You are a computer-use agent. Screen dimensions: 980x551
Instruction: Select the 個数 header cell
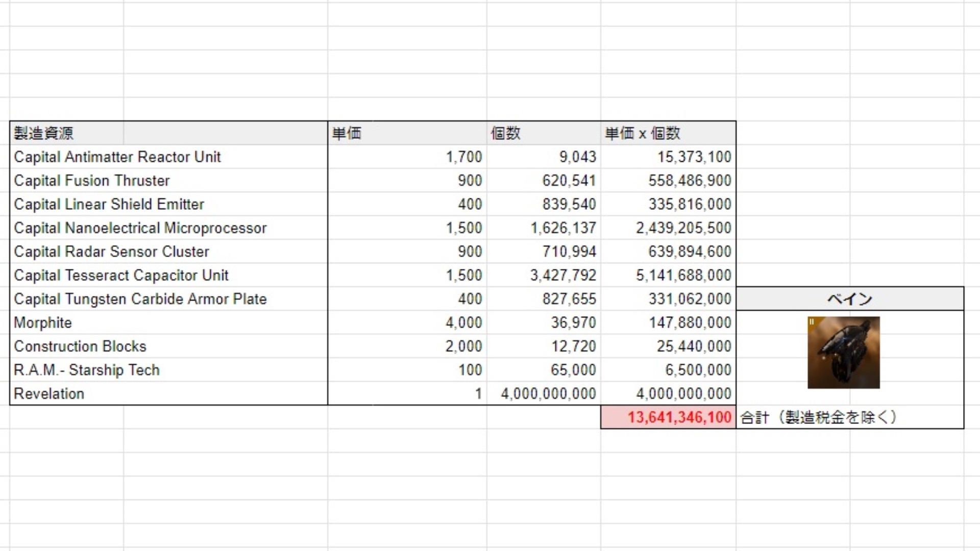pos(544,133)
